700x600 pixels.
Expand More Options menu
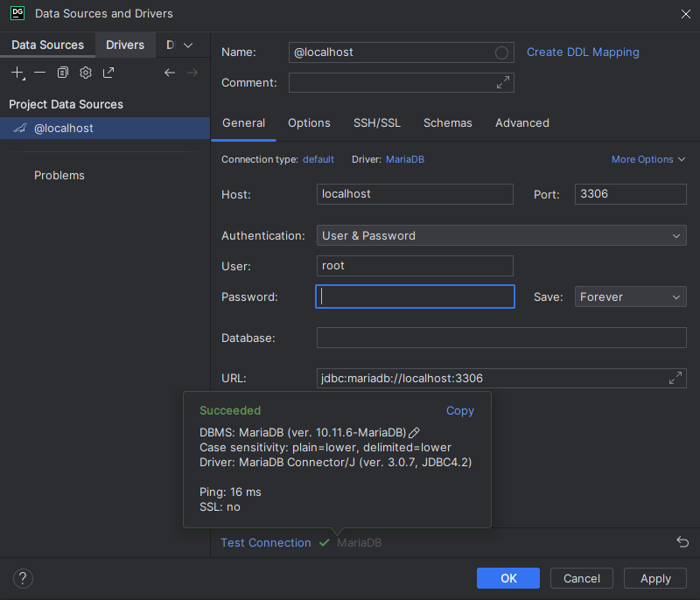point(648,159)
